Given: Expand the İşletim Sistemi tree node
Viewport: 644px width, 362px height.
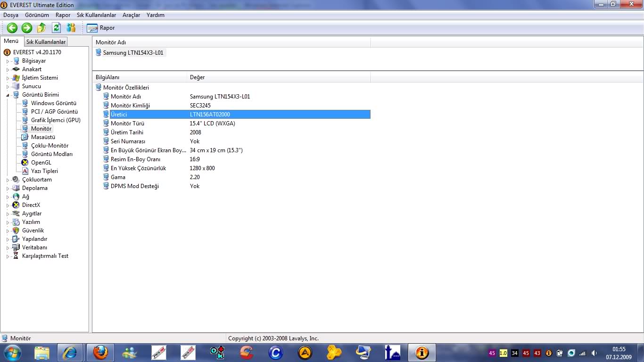Looking at the screenshot, I should point(8,78).
